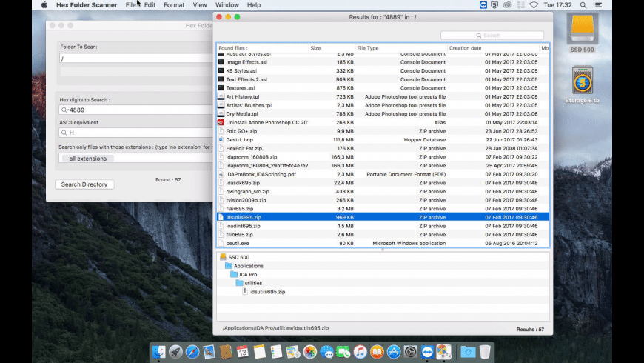The image size is (644, 363).
Task: Open the Trash in the Dock
Action: click(x=485, y=352)
